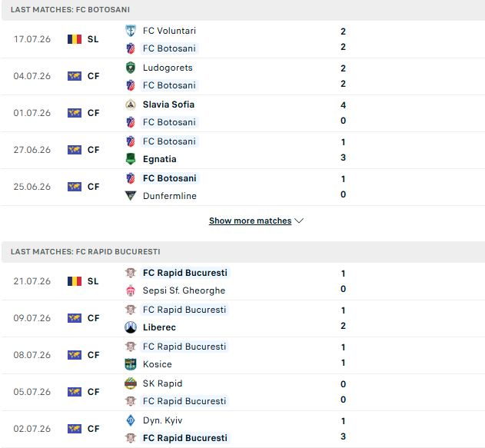Click the Kosice club badge
The height and width of the screenshot is (448, 485).
(x=131, y=364)
